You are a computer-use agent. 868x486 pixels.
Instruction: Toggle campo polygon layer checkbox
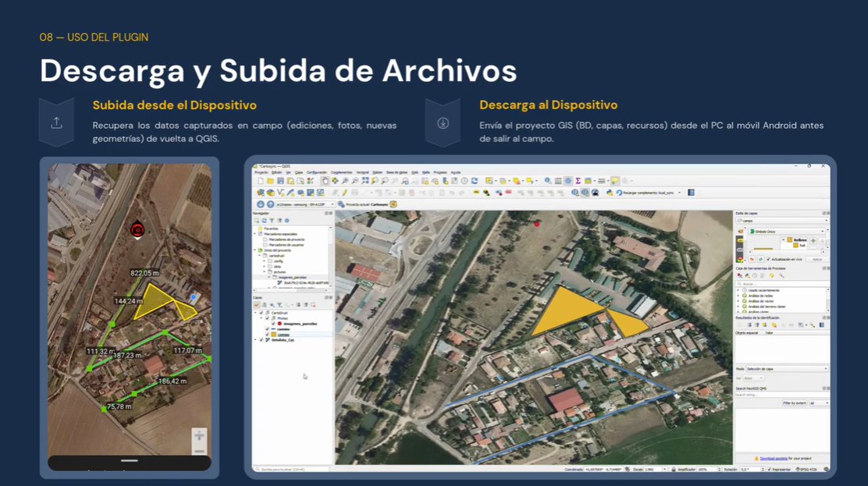pyautogui.click(x=268, y=335)
